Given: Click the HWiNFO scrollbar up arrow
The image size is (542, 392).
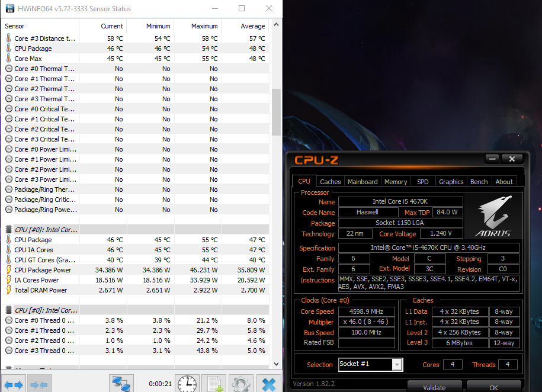Looking at the screenshot, I should 276,24.
